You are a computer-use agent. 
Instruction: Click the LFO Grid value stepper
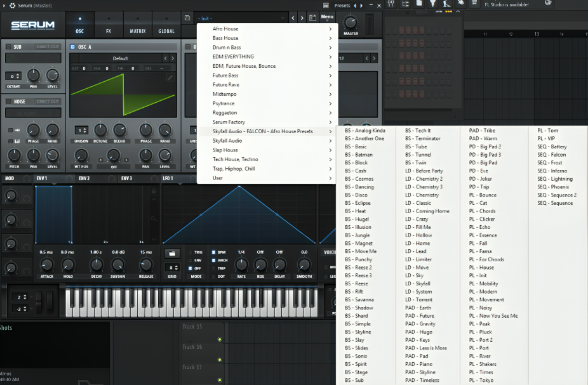tap(171, 268)
